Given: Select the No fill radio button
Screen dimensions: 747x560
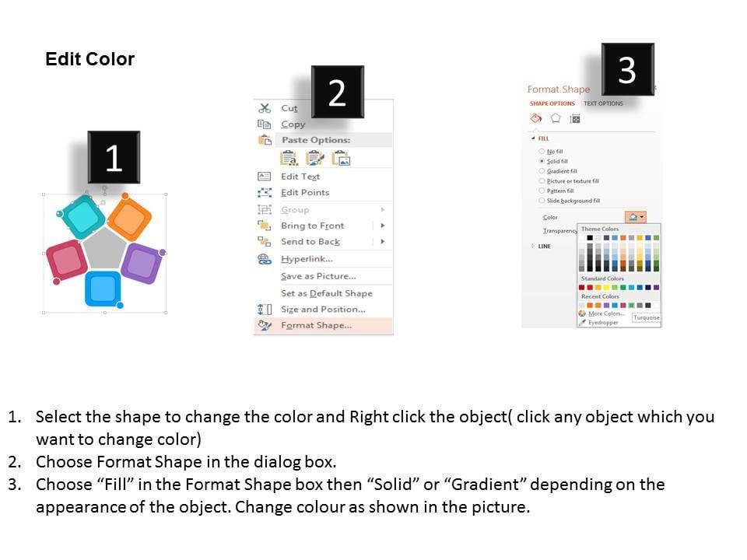Looking at the screenshot, I should point(542,152).
